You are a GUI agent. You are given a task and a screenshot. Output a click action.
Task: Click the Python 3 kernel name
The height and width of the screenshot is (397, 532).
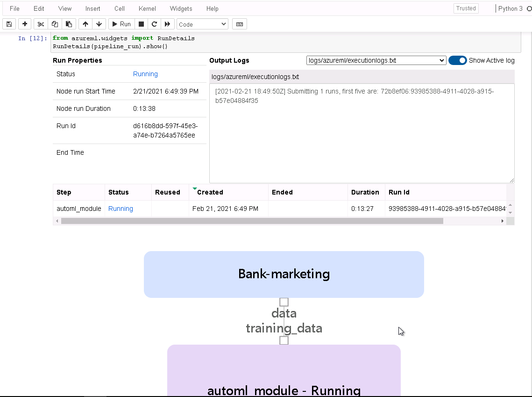[511, 8]
